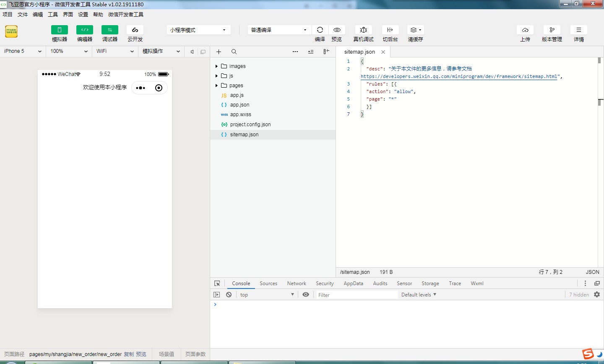The image size is (604, 364).
Task: Click the 清缓存 clear cache icon
Action: click(416, 30)
